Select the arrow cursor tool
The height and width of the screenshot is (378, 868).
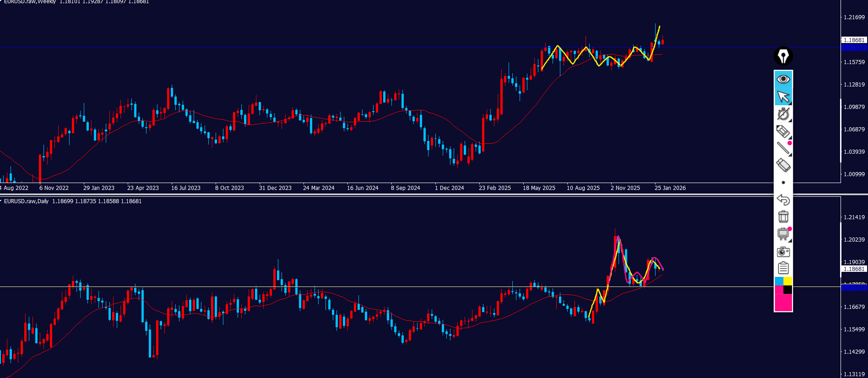click(783, 97)
